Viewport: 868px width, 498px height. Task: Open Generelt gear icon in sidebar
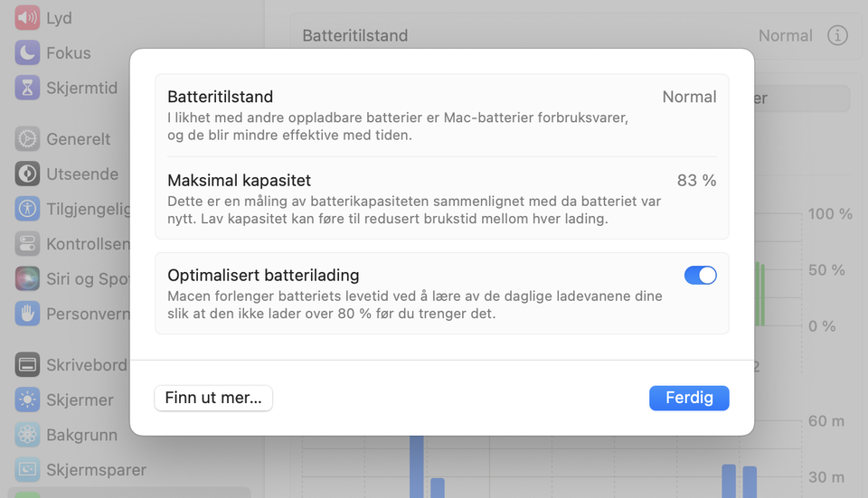pos(27,138)
